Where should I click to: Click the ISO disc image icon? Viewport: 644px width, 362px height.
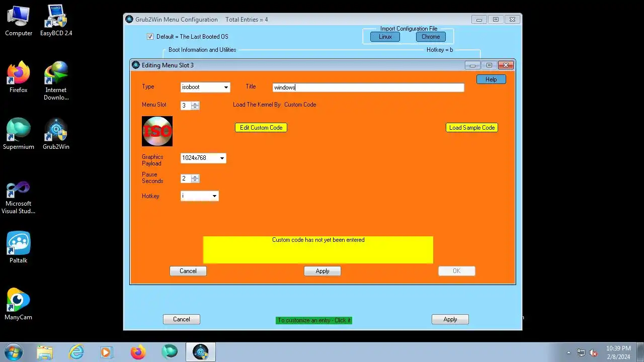157,131
